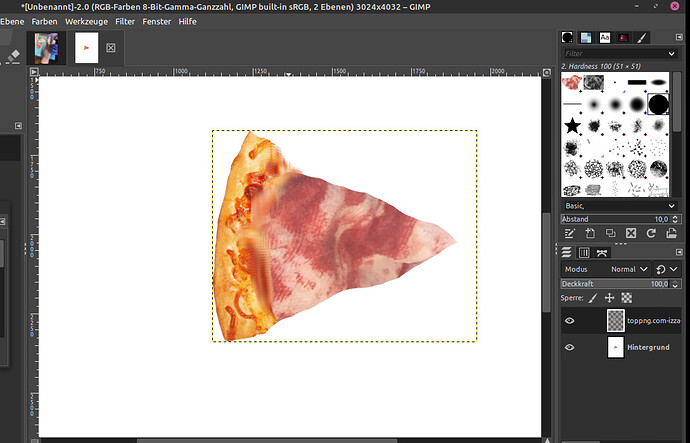Screen dimensions: 690x443
Task: Switch to the pizza image tab thumbnail
Action: (86, 48)
